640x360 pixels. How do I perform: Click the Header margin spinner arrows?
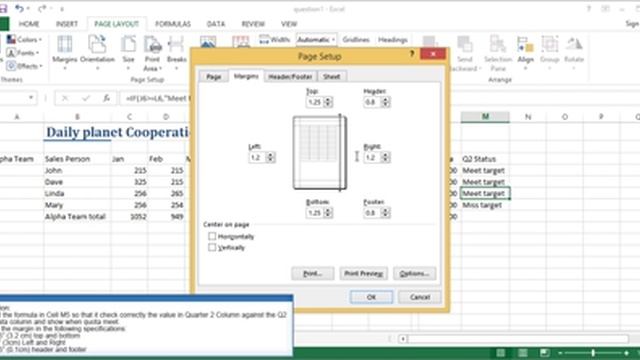[385, 102]
